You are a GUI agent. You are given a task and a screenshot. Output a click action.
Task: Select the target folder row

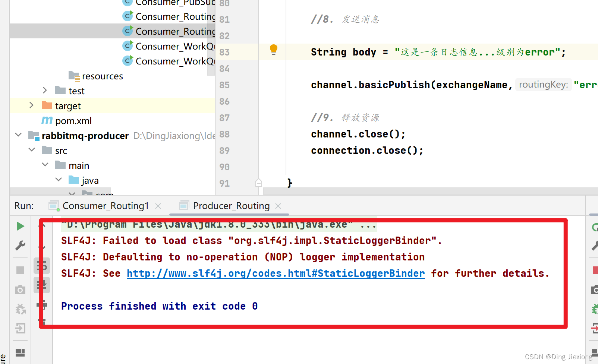click(112, 106)
